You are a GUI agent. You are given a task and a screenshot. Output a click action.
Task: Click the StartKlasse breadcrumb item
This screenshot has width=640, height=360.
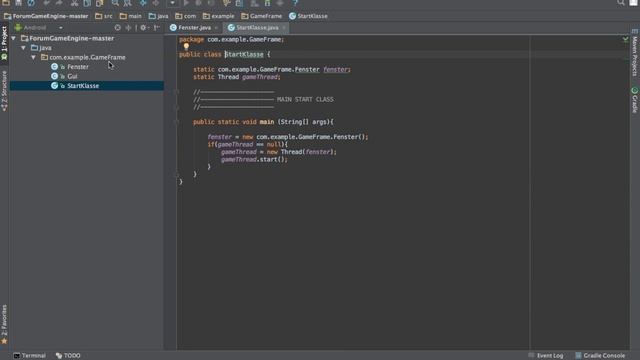[308, 16]
